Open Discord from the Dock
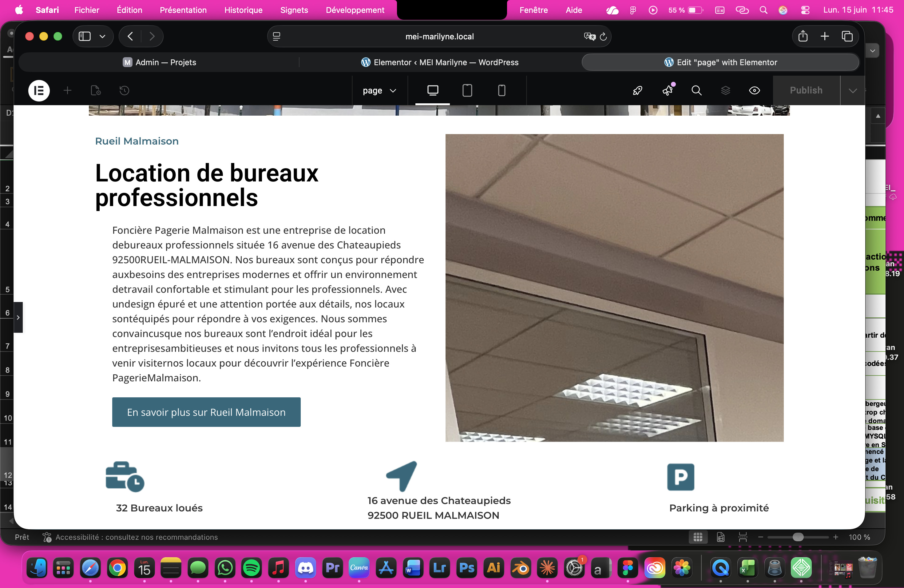 tap(305, 568)
